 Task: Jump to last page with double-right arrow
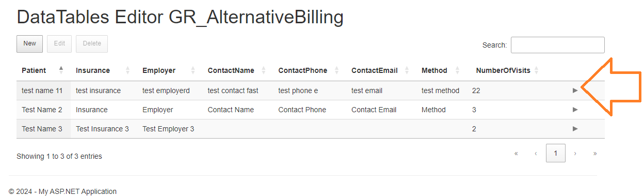pyautogui.click(x=595, y=153)
